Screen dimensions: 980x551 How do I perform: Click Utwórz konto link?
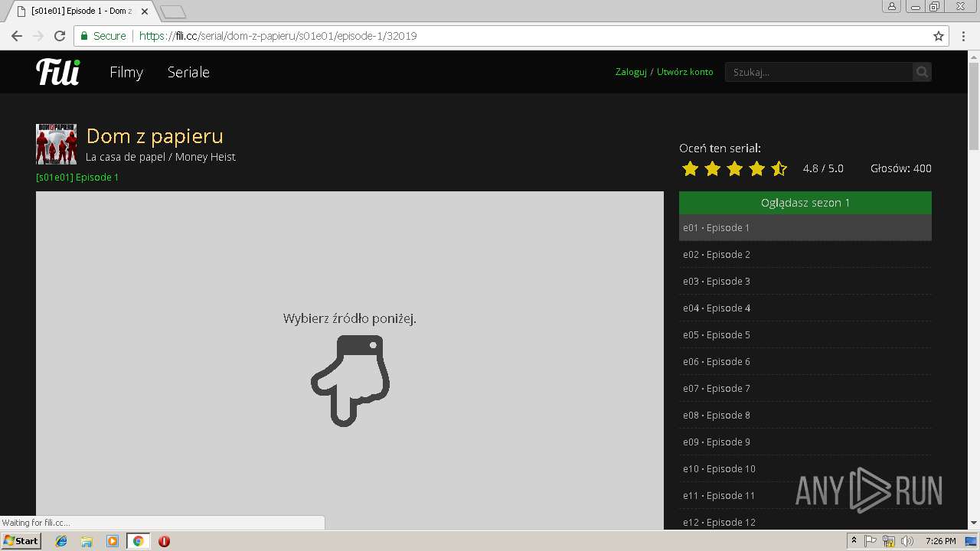684,72
